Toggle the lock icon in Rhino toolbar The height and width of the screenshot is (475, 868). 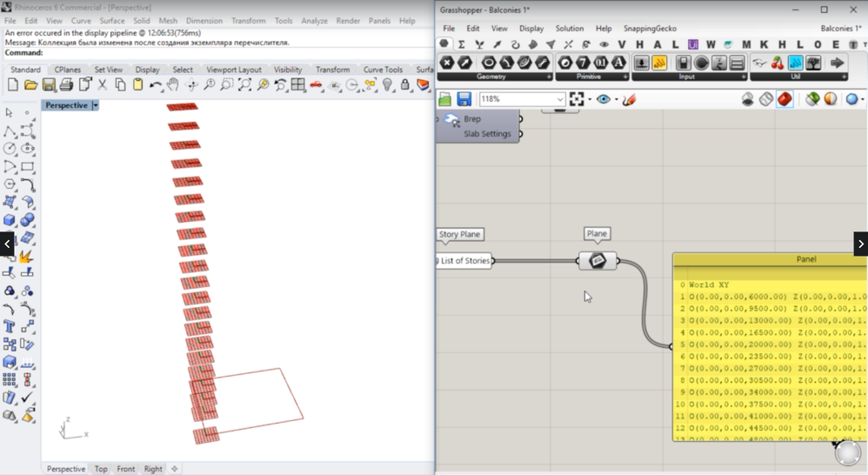405,85
